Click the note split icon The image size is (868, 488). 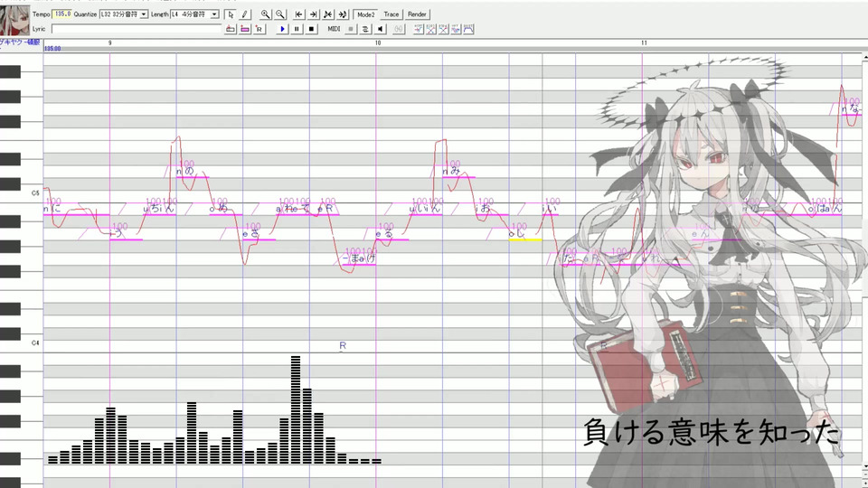pos(327,14)
